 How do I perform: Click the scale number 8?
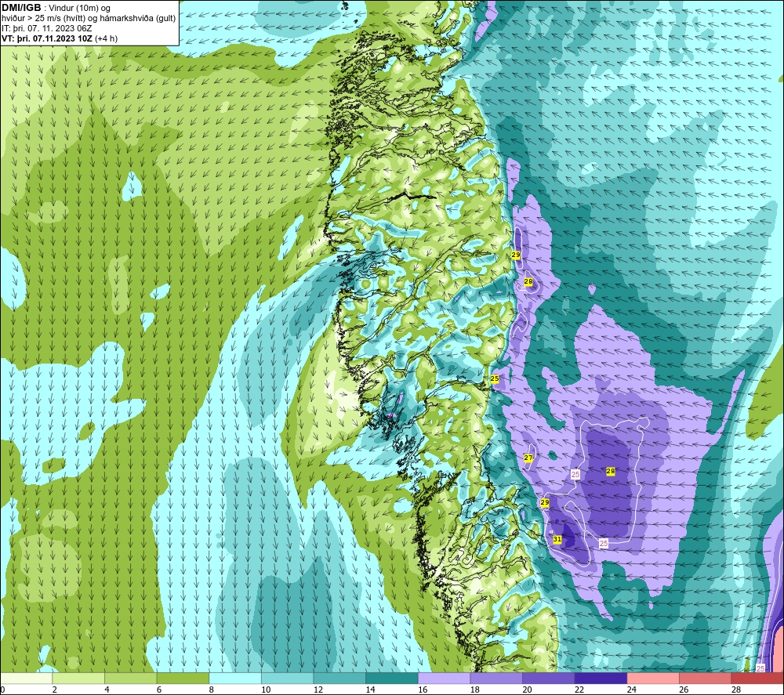(212, 690)
